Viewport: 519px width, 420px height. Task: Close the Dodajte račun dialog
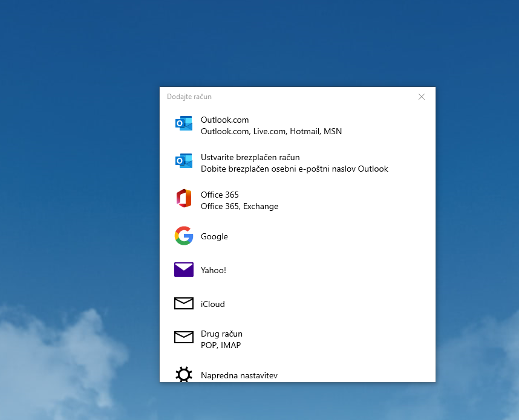422,97
